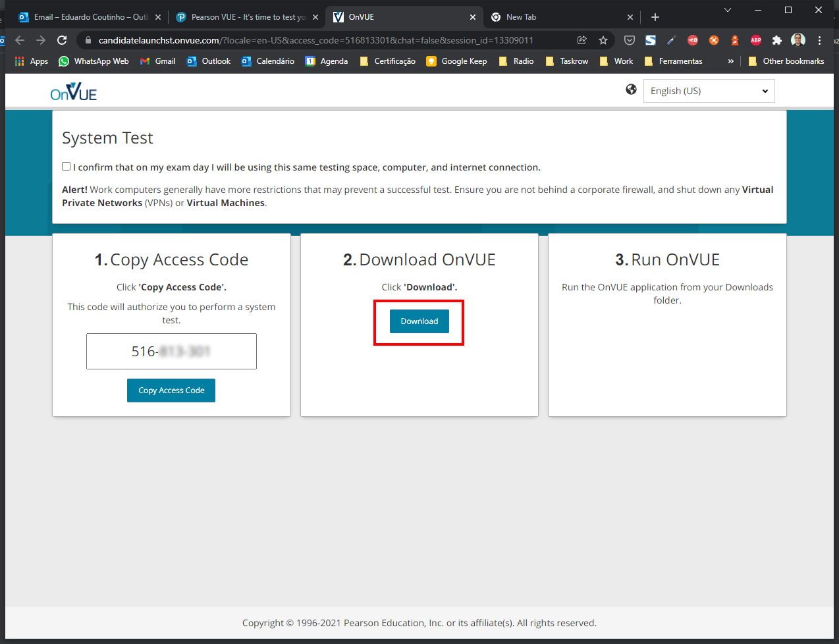
Task: Click the OnVUE logo
Action: (74, 92)
